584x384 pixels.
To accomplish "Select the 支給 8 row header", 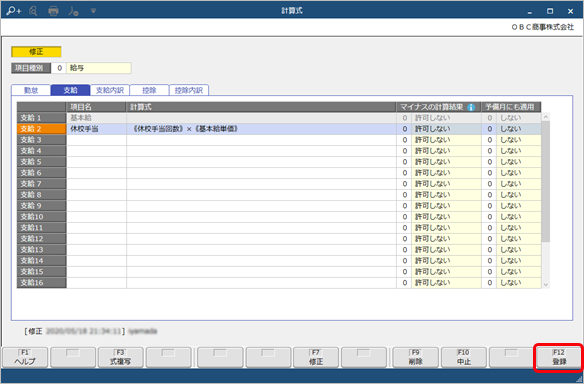I will pyautogui.click(x=41, y=195).
